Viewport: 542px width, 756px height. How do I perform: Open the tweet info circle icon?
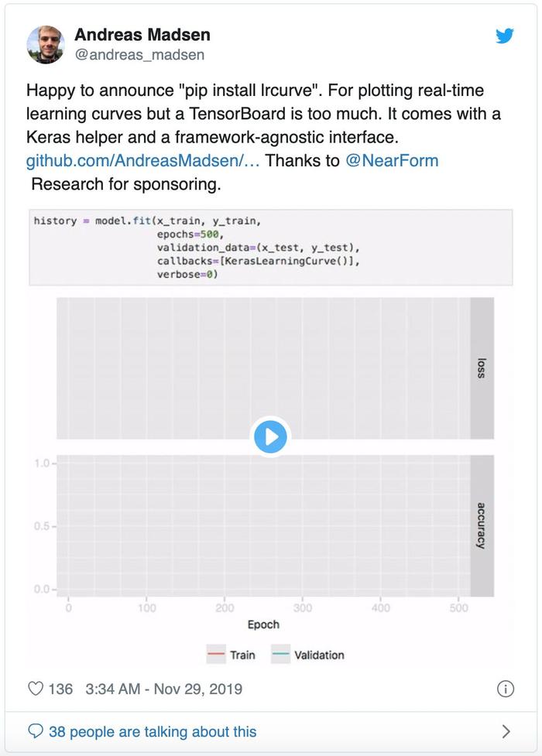click(506, 689)
